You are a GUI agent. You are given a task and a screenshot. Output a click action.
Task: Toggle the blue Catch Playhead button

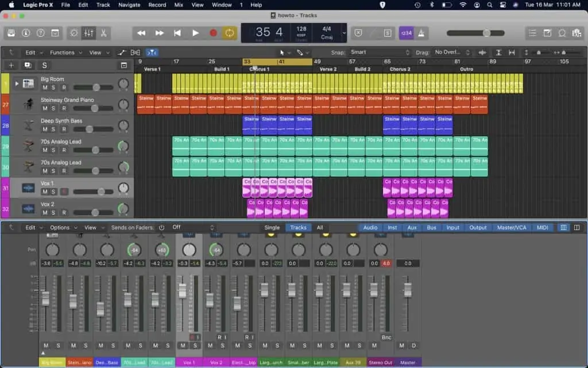152,52
